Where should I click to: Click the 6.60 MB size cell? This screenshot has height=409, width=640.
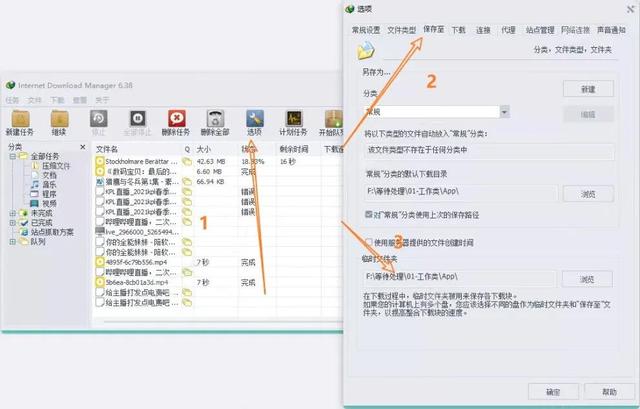point(209,171)
